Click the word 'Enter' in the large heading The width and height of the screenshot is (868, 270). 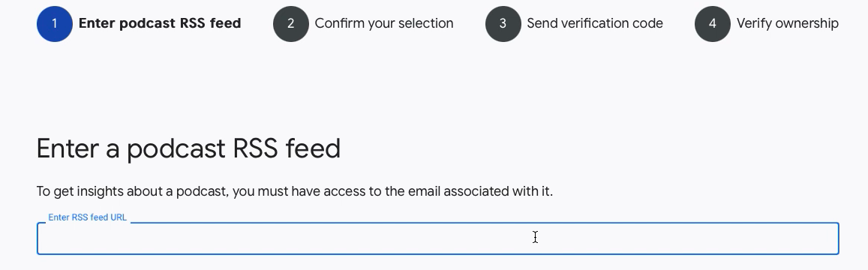pos(68,148)
